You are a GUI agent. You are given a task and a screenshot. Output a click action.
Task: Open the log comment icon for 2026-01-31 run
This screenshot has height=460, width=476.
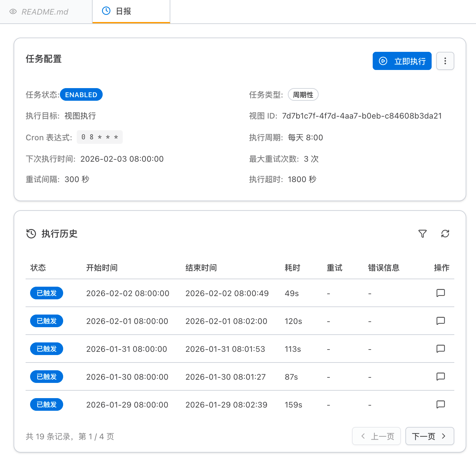pyautogui.click(x=440, y=349)
